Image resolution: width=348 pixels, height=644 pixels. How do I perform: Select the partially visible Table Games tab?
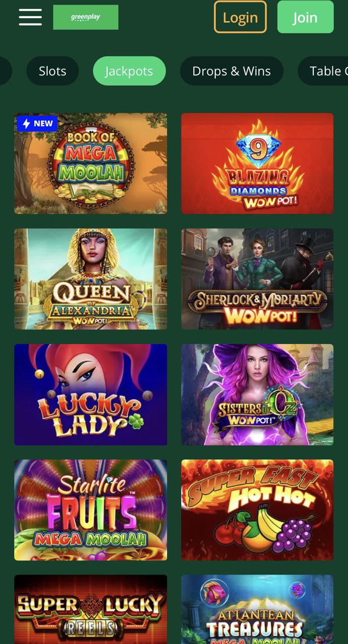tap(323, 71)
